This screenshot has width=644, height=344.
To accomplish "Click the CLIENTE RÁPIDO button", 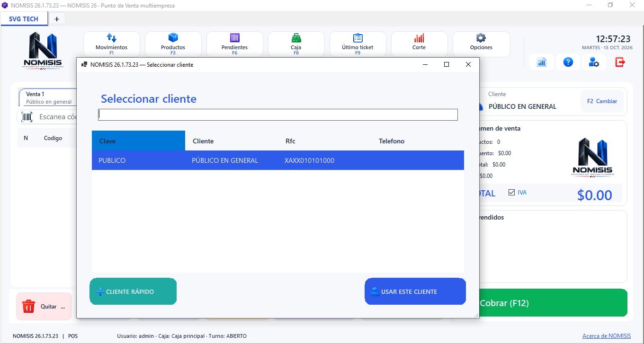I will click(133, 291).
